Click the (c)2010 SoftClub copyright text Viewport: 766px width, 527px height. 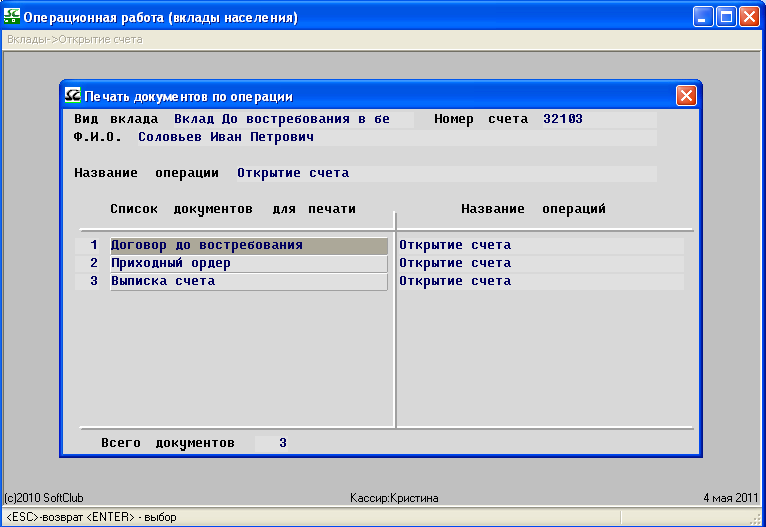pos(44,498)
